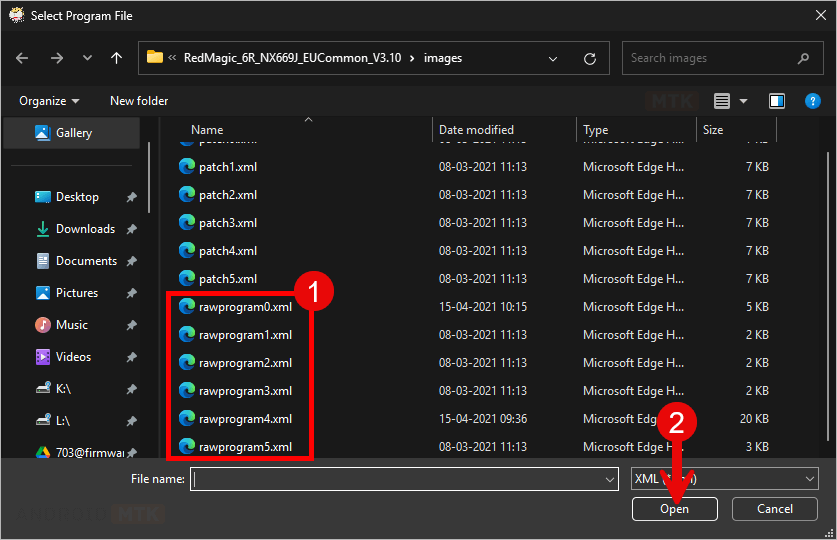The image size is (837, 540).
Task: Click the Open button
Action: pos(674,509)
